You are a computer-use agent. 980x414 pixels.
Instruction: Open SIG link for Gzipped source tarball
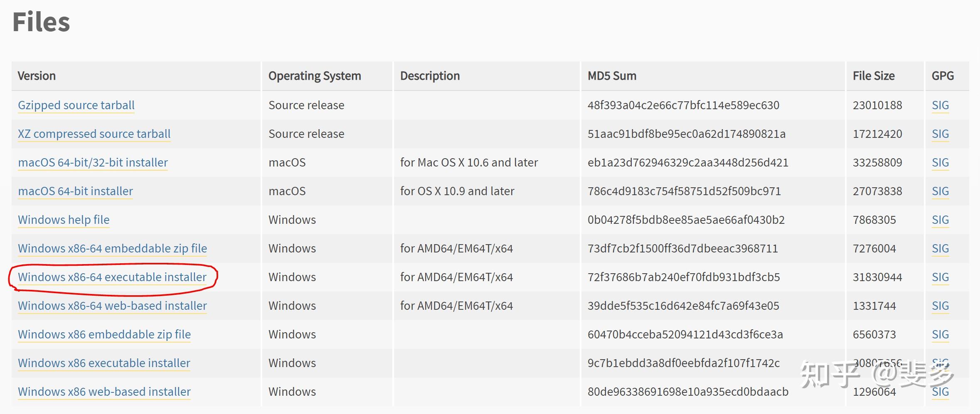(x=940, y=105)
